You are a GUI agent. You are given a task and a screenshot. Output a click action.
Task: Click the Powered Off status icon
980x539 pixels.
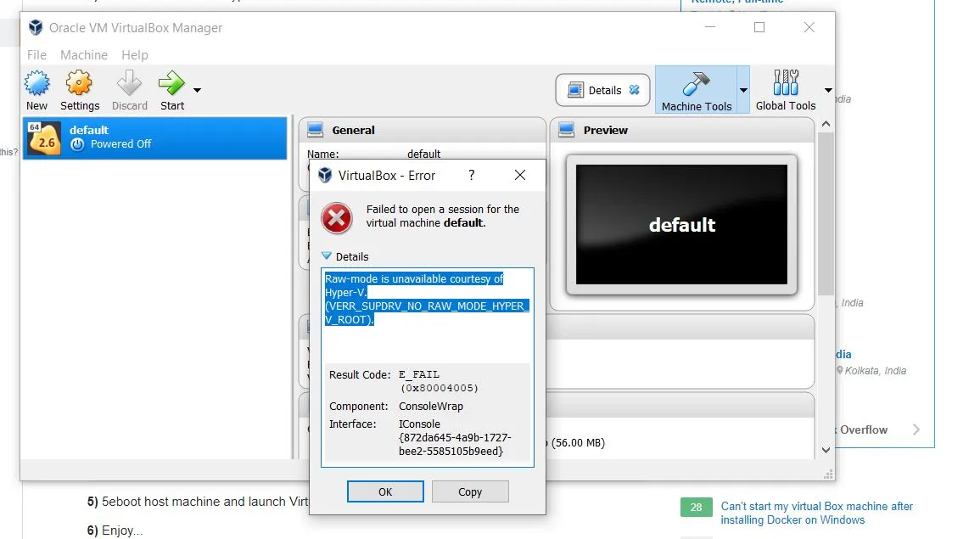click(77, 144)
